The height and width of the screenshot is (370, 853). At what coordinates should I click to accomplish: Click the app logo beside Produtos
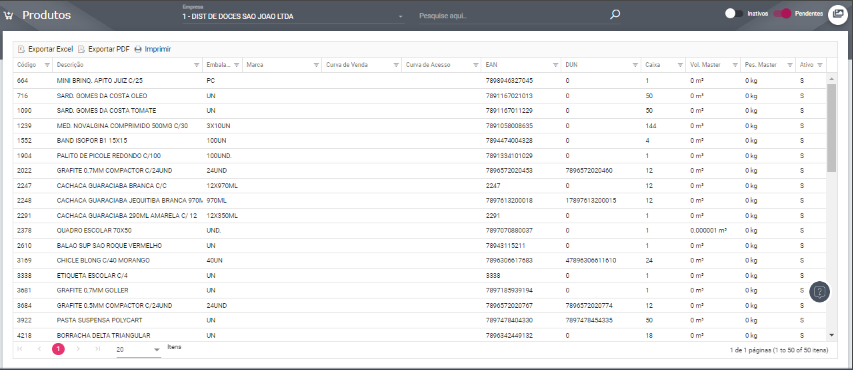click(8, 15)
